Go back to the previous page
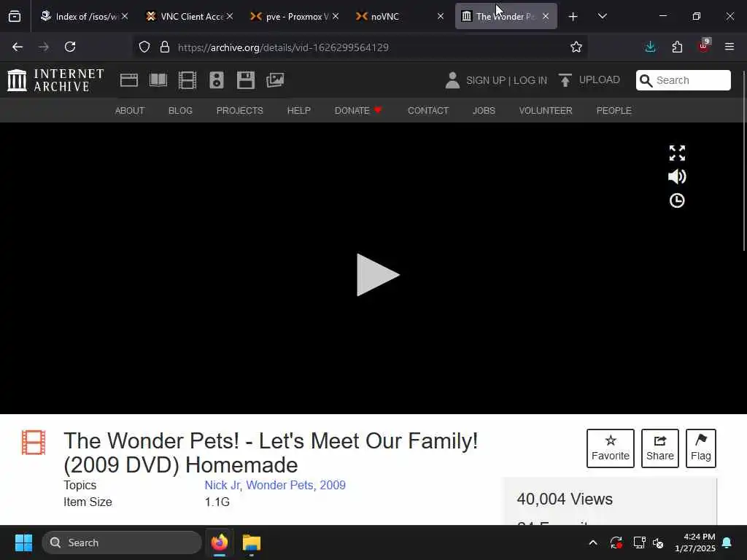This screenshot has width=747, height=560. point(18,47)
